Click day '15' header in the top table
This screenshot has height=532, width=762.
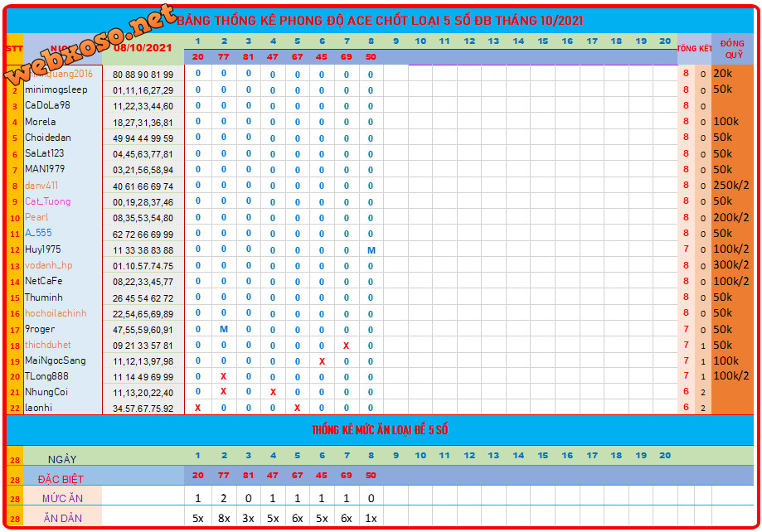(x=543, y=41)
